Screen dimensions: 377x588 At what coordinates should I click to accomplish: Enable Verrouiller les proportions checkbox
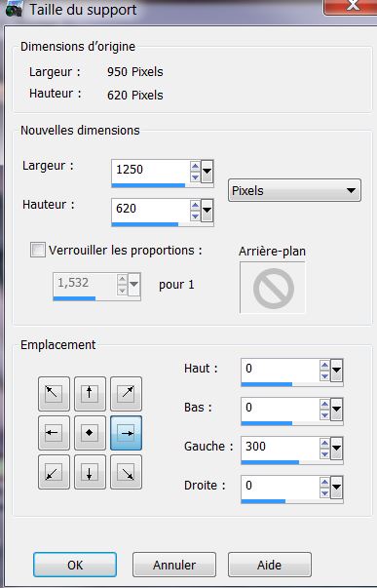[38, 250]
